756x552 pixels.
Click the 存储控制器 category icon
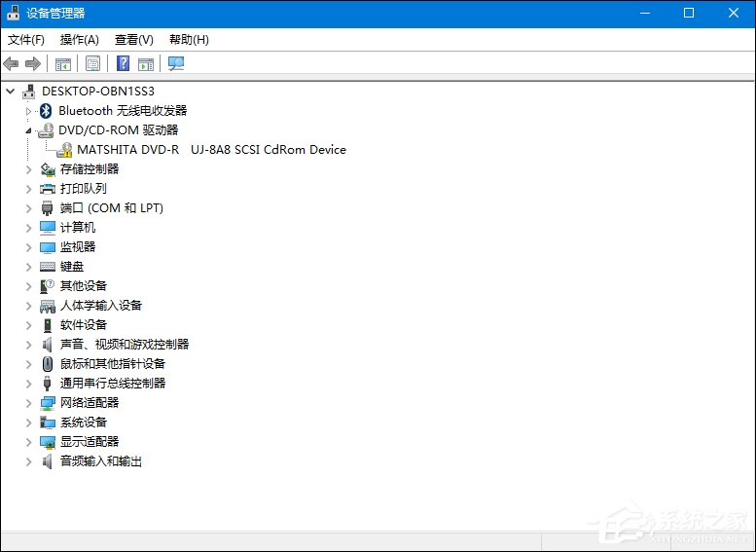click(x=48, y=169)
